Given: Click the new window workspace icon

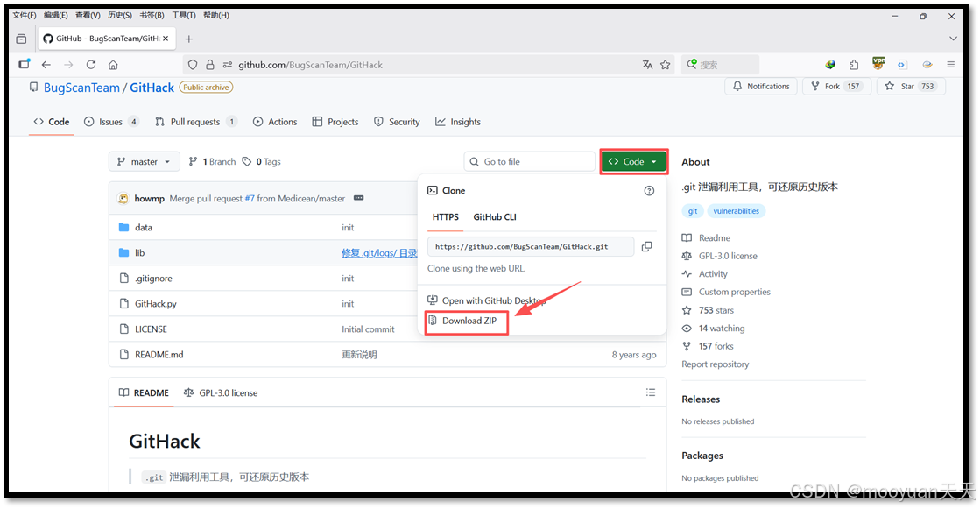Looking at the screenshot, I should tap(25, 64).
